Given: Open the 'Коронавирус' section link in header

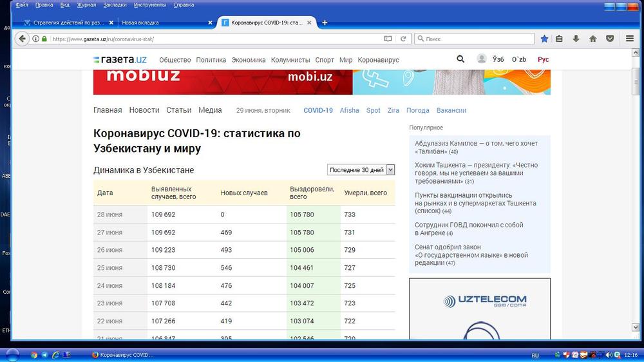Looking at the screenshot, I should click(x=378, y=60).
